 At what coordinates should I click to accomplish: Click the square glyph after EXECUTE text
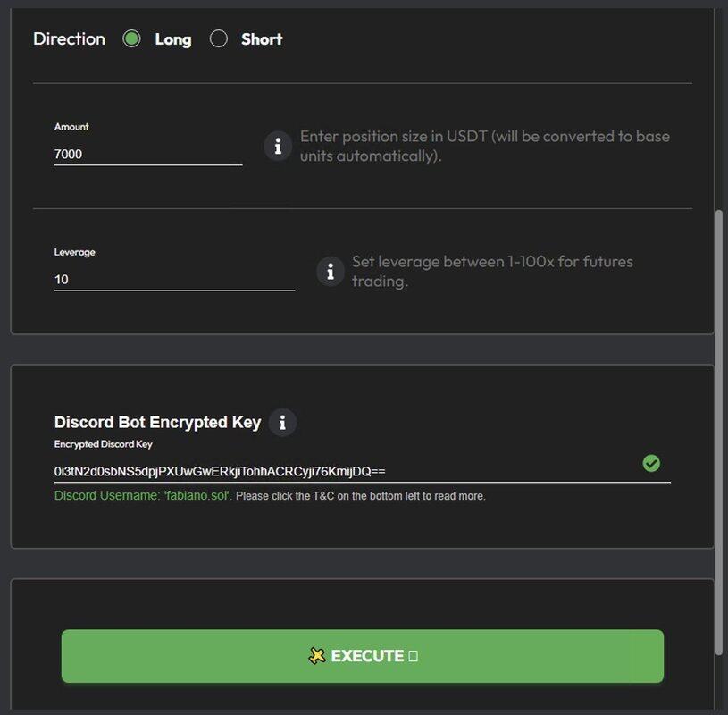[x=413, y=656]
